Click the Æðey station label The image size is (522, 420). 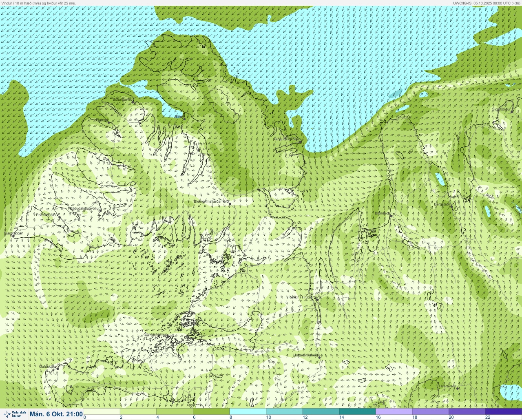[x=179, y=117]
